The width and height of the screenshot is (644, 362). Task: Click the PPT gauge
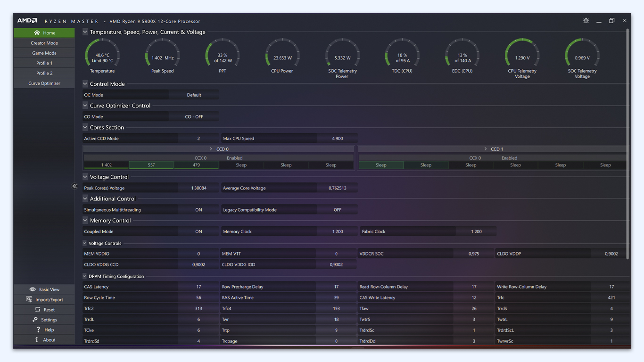point(223,56)
